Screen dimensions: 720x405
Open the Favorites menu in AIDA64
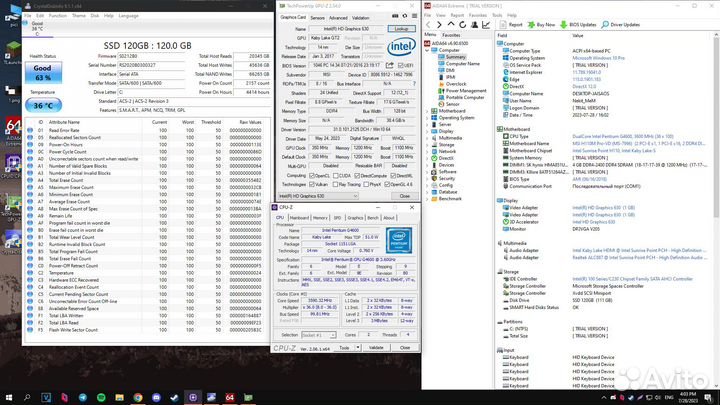(x=478, y=15)
